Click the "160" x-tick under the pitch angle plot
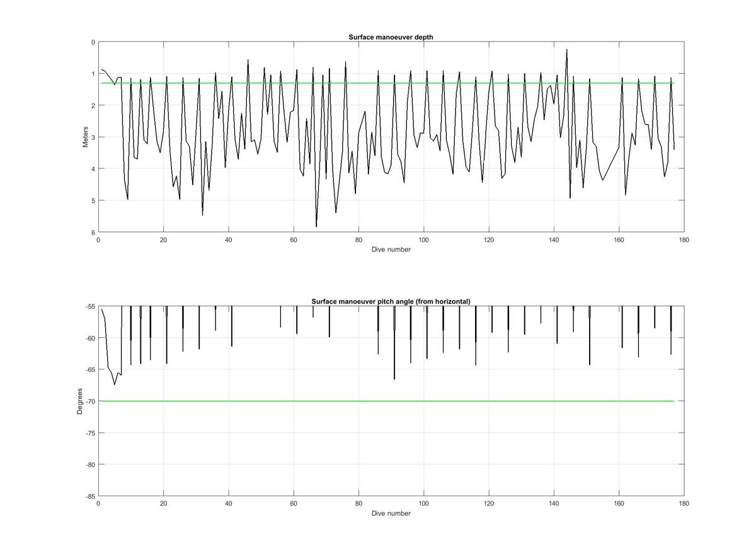756x558 pixels. pyautogui.click(x=619, y=504)
